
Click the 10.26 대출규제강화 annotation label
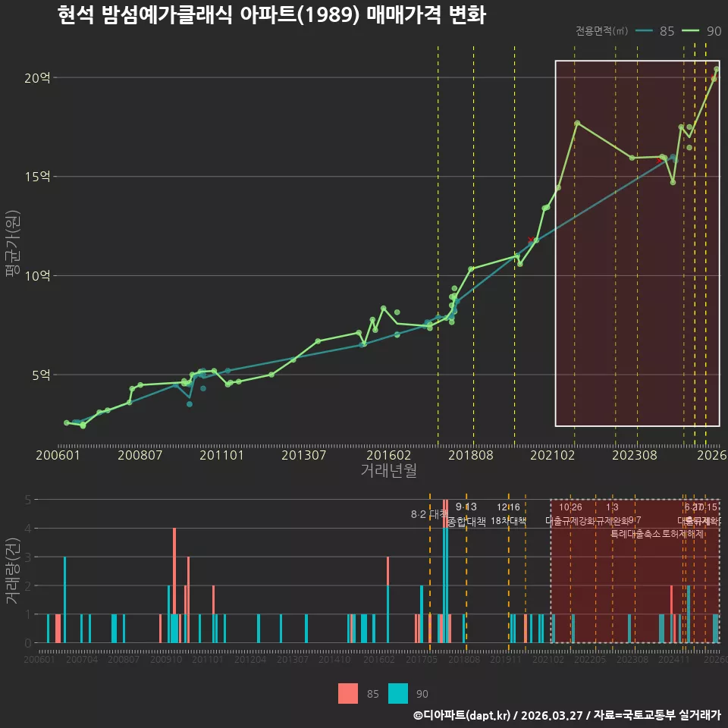pos(570,514)
